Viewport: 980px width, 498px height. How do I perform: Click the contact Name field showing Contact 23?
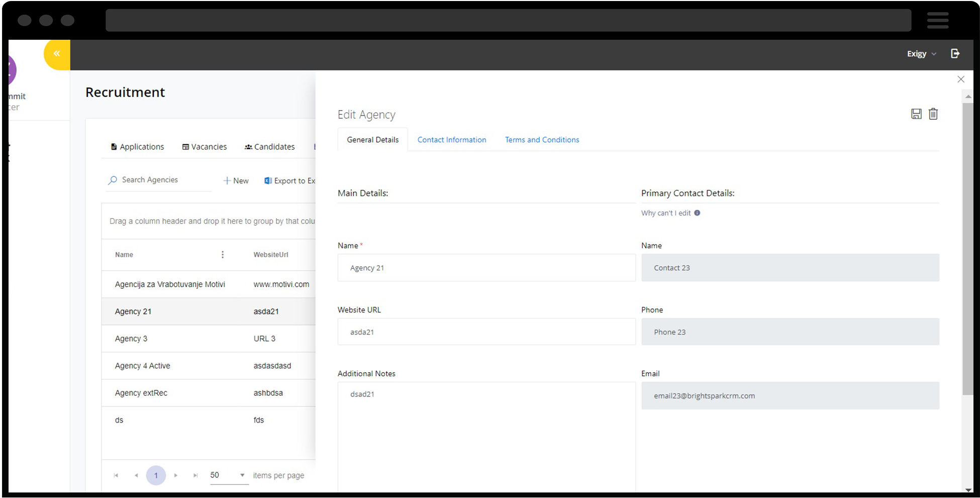(x=790, y=268)
